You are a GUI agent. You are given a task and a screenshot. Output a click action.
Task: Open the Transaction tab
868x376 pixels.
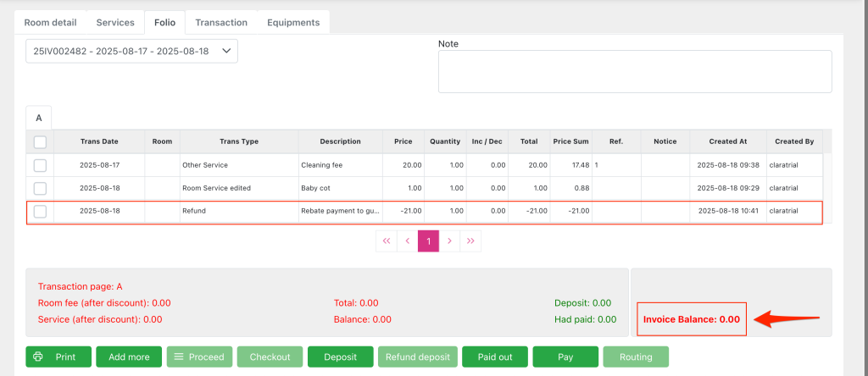[221, 22]
